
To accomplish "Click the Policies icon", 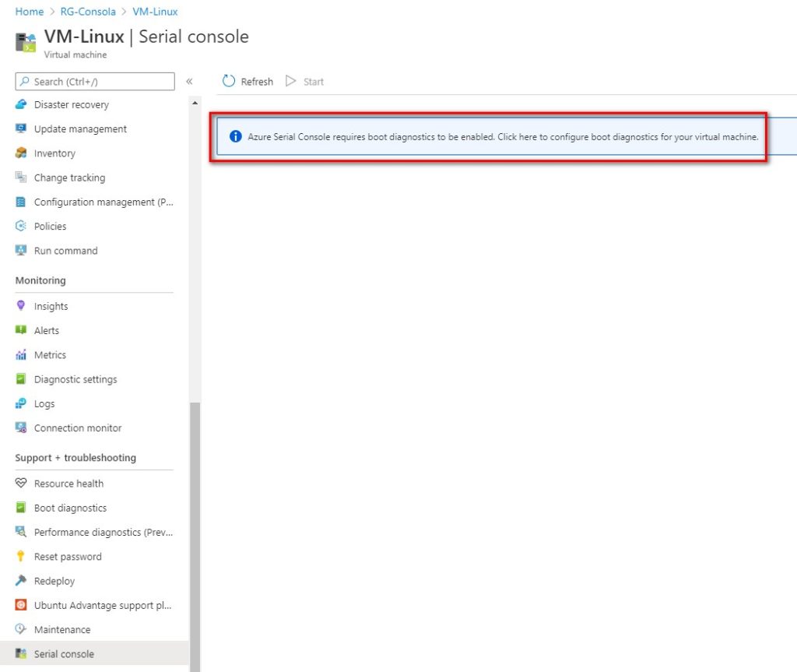I will tap(21, 226).
